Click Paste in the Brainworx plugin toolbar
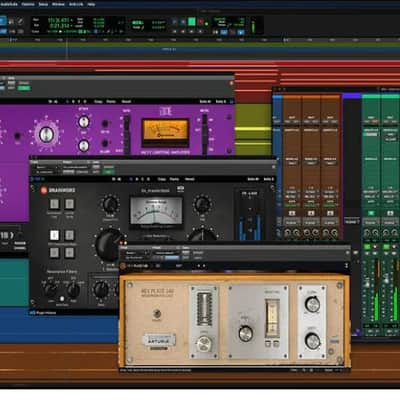The height and width of the screenshot is (400, 400). [x=174, y=179]
